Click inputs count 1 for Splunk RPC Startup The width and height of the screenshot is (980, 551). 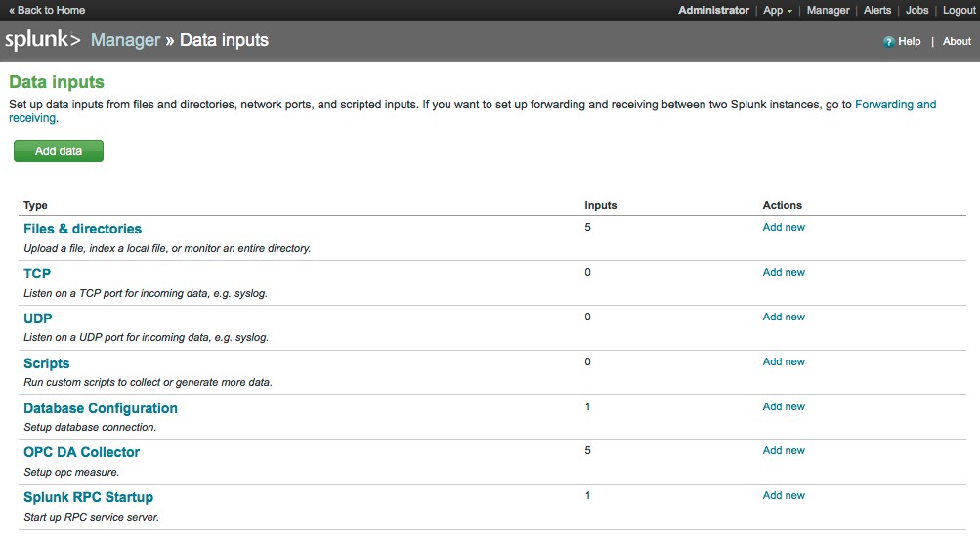587,495
